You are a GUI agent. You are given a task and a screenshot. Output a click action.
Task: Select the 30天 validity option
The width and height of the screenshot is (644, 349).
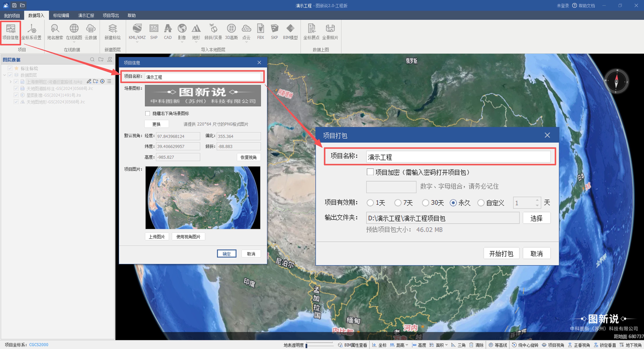pyautogui.click(x=425, y=203)
